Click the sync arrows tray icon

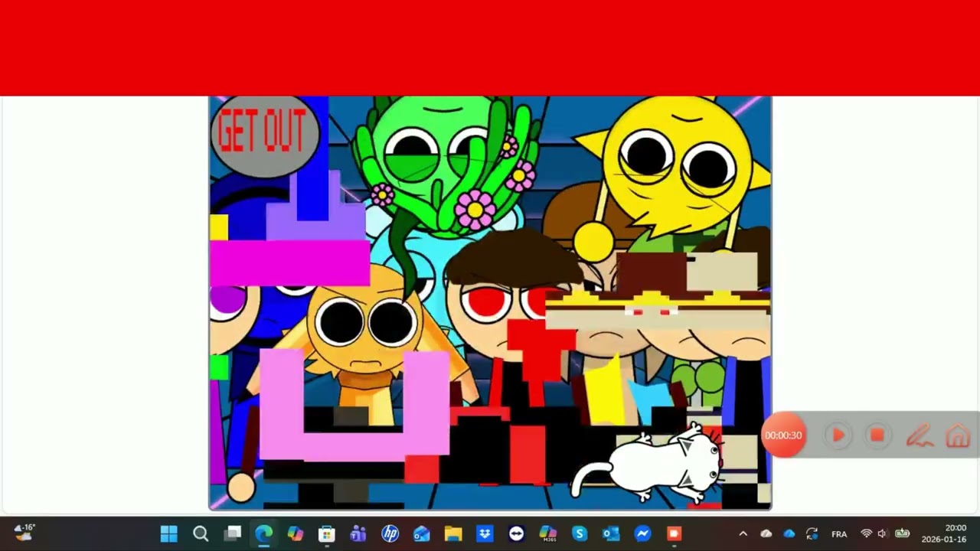(x=812, y=533)
